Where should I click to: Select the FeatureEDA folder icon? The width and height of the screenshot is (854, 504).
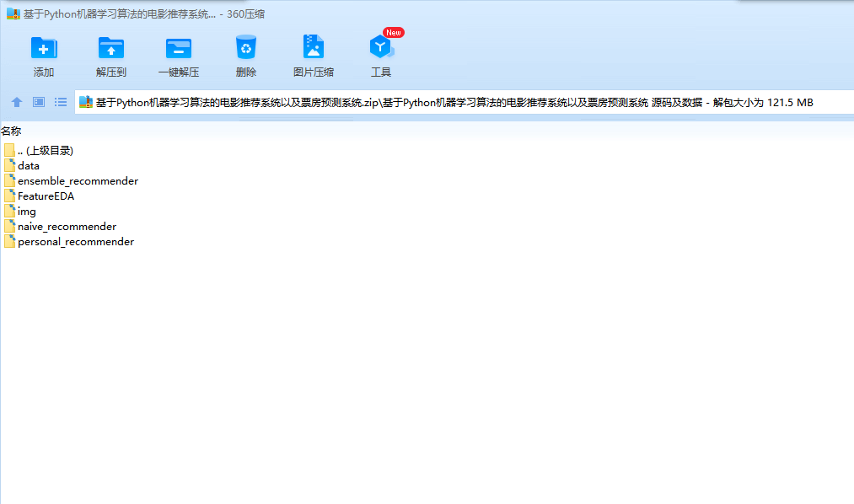pyautogui.click(x=9, y=196)
